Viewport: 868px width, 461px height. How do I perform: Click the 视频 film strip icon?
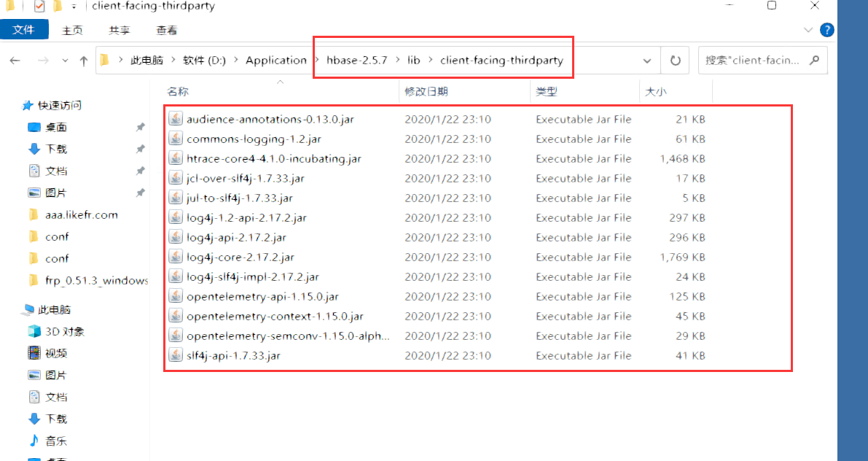pos(34,353)
